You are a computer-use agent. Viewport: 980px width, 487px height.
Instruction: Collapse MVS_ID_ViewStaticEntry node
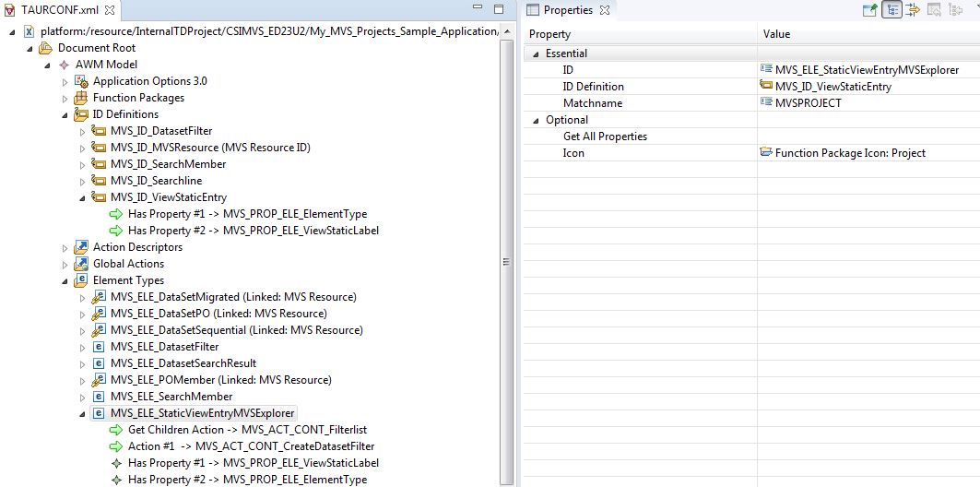tap(82, 198)
